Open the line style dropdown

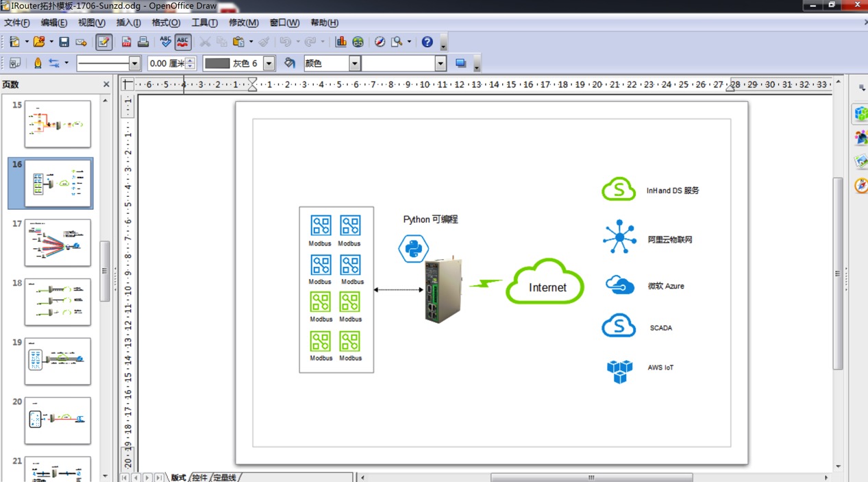tap(135, 63)
